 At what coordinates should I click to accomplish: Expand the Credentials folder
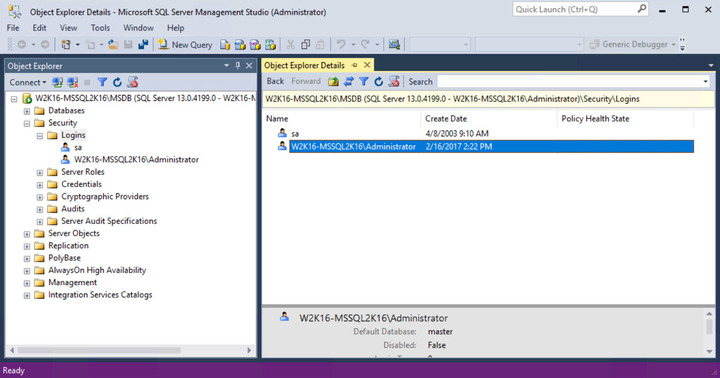tap(39, 185)
